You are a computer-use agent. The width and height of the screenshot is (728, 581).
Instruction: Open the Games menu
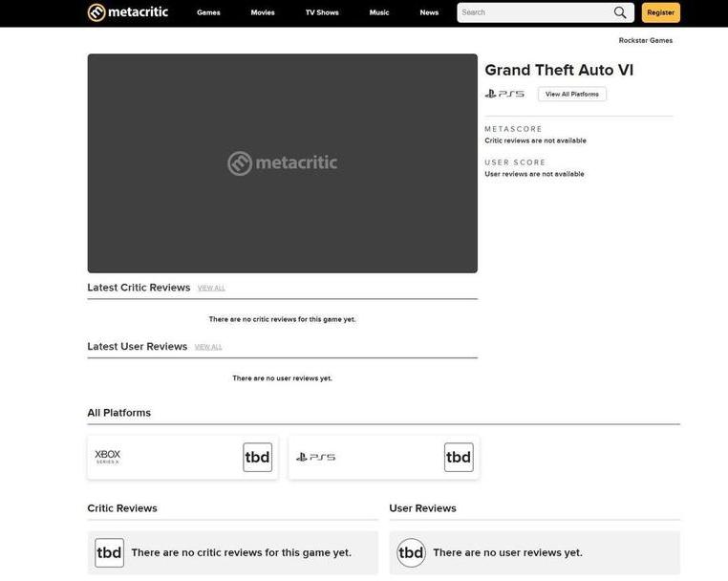click(208, 12)
